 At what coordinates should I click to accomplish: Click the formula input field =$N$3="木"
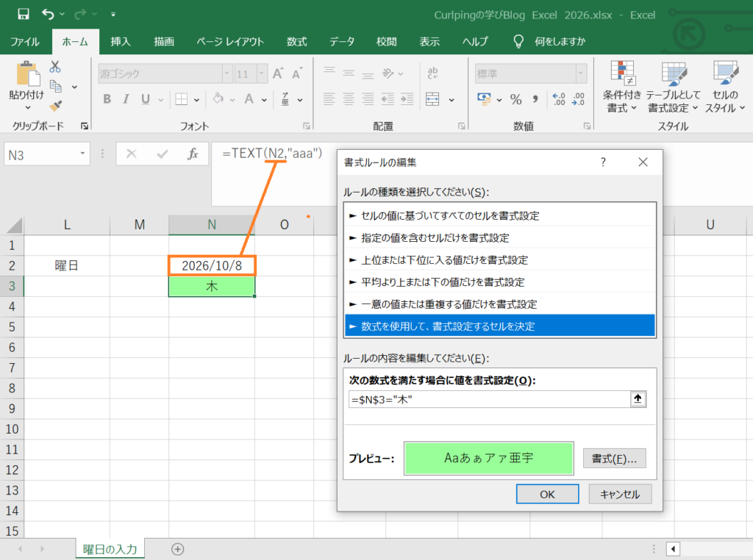(489, 399)
